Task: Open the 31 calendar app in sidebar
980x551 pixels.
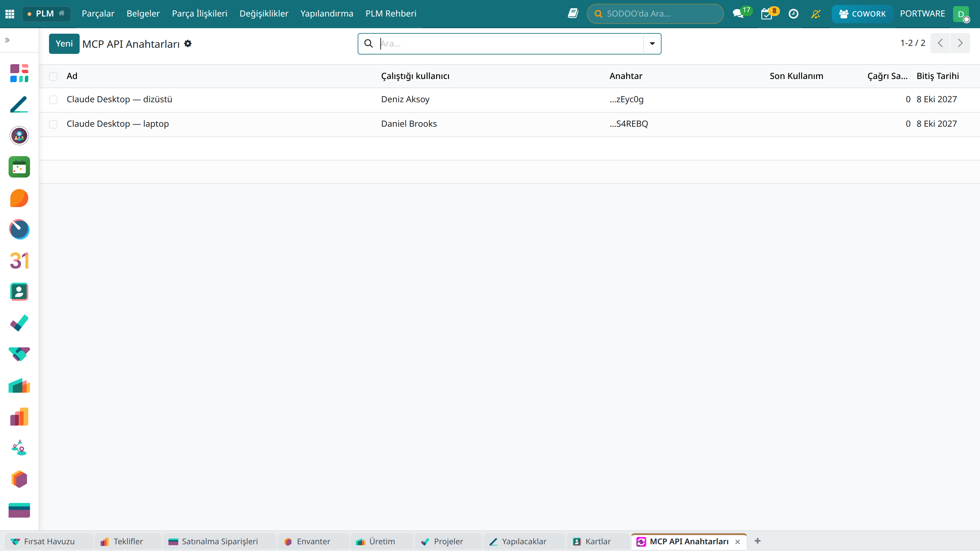Action: (x=19, y=261)
